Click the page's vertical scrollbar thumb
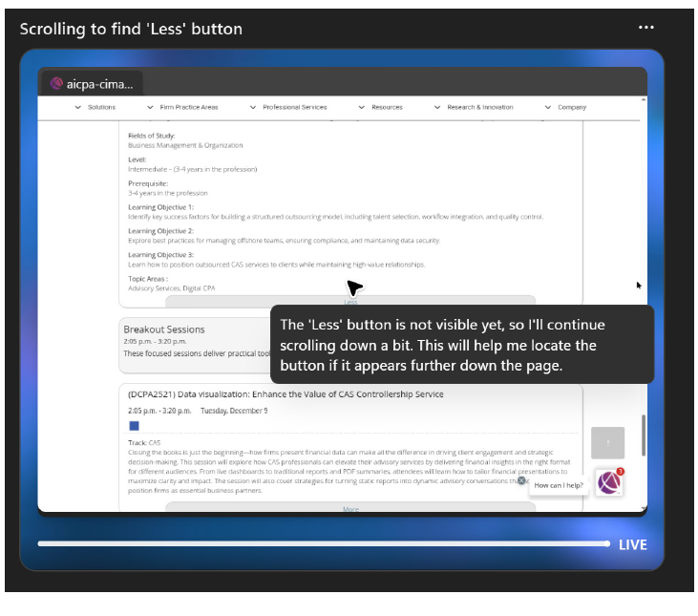Image resolution: width=698 pixels, height=616 pixels. pos(643,435)
